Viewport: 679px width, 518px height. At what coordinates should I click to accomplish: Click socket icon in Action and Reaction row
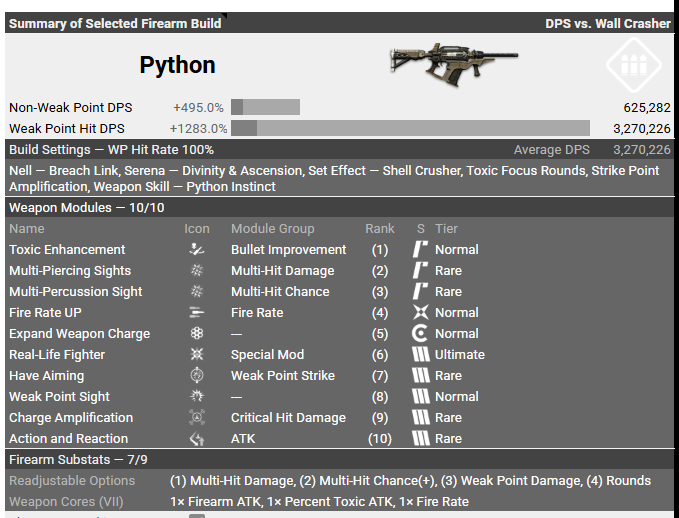click(420, 439)
